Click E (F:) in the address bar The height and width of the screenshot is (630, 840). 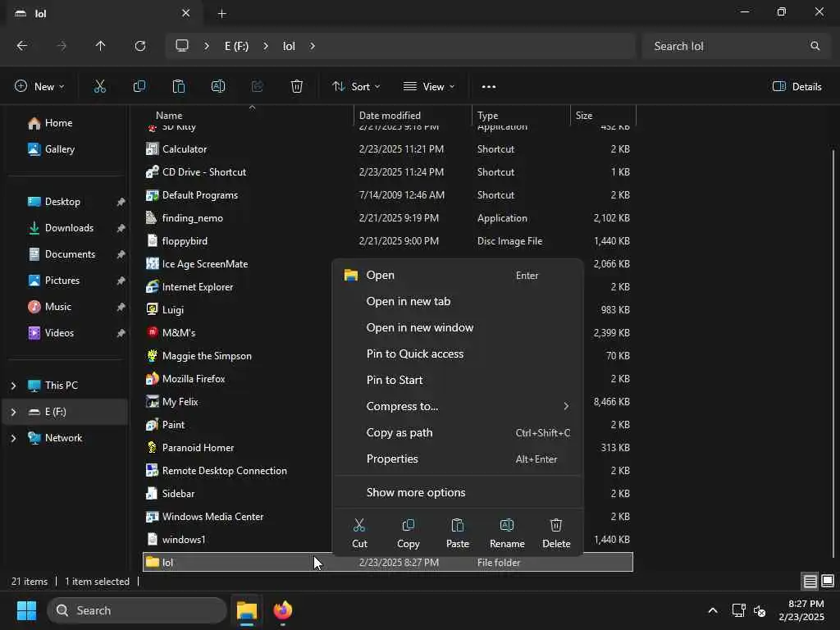(236, 46)
